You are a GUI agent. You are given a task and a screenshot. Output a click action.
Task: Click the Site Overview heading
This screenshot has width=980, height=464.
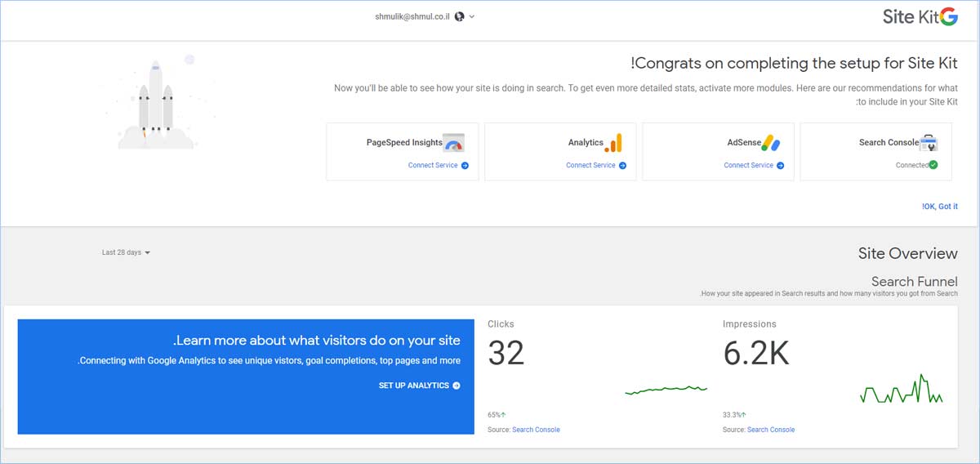(908, 253)
